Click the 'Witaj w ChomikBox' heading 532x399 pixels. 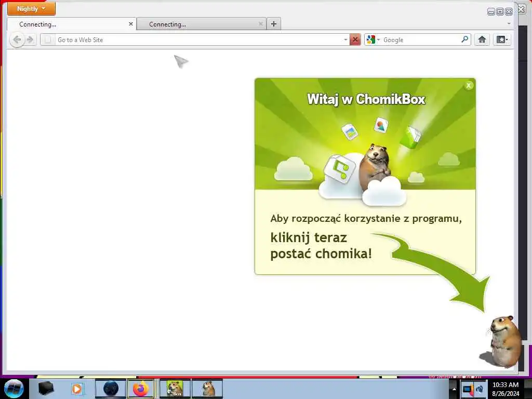[x=366, y=99]
